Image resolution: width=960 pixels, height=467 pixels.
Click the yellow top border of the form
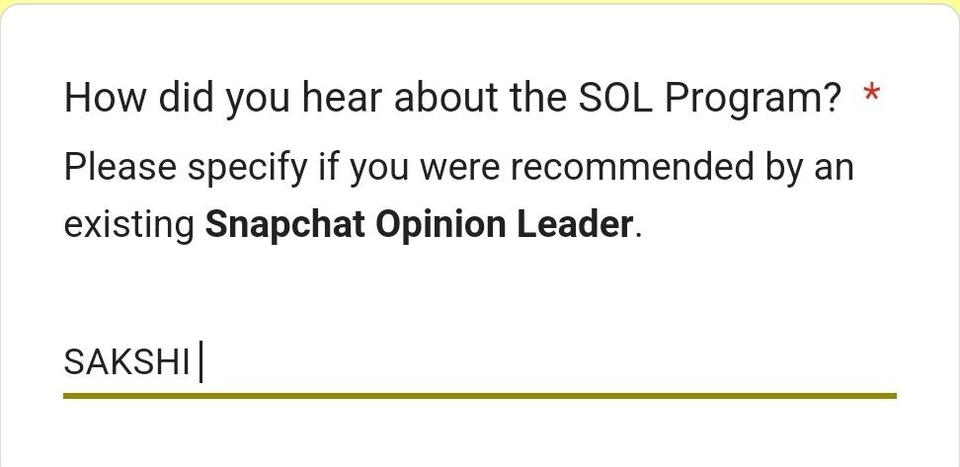(480, 3)
